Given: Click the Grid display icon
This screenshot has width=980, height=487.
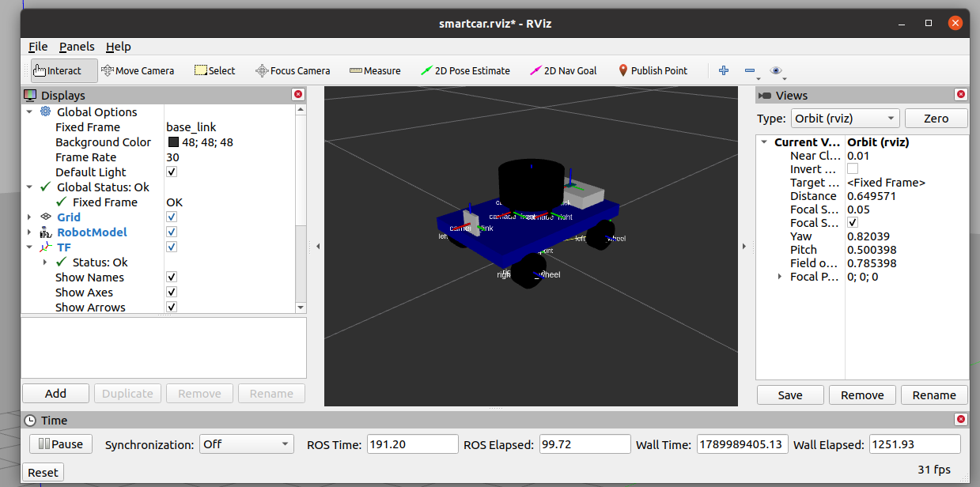Looking at the screenshot, I should 46,217.
